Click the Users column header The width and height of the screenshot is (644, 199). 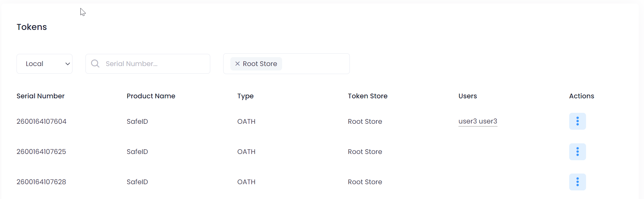pos(467,96)
